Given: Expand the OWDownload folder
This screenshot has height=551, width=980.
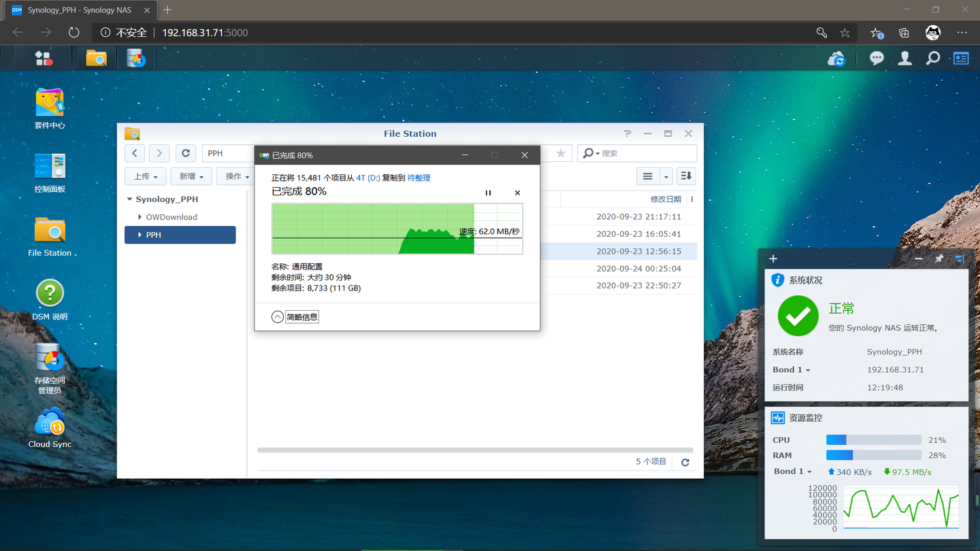Looking at the screenshot, I should click(140, 217).
